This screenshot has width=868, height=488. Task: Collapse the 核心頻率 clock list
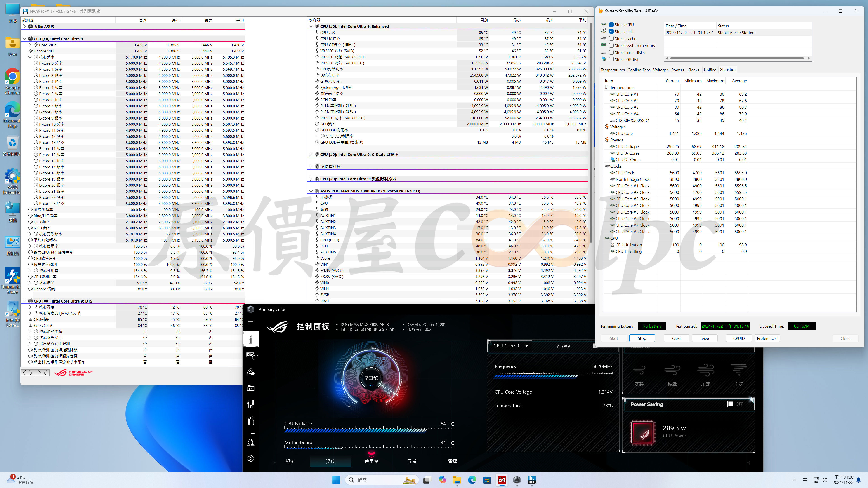pos(30,57)
